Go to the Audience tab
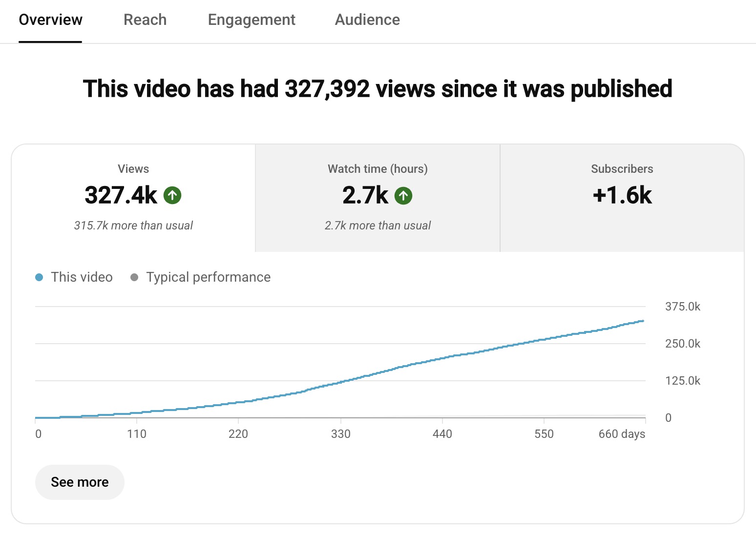This screenshot has height=535, width=756. pos(367,20)
